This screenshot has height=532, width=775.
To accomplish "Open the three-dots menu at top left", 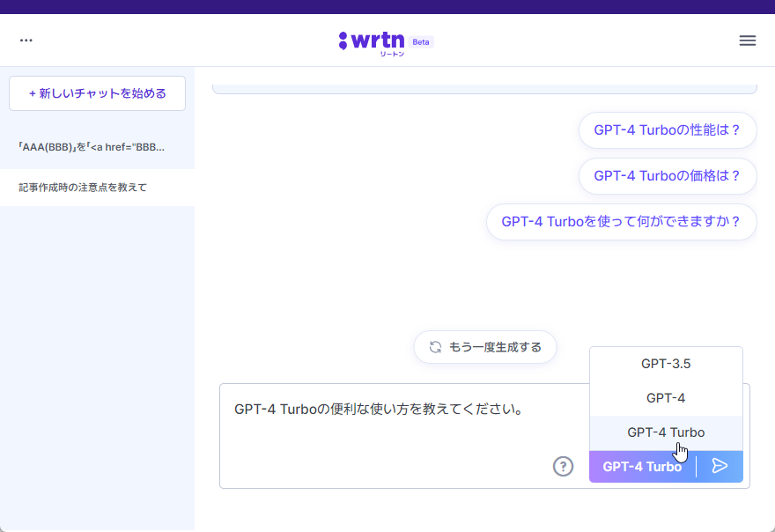I will 26,41.
